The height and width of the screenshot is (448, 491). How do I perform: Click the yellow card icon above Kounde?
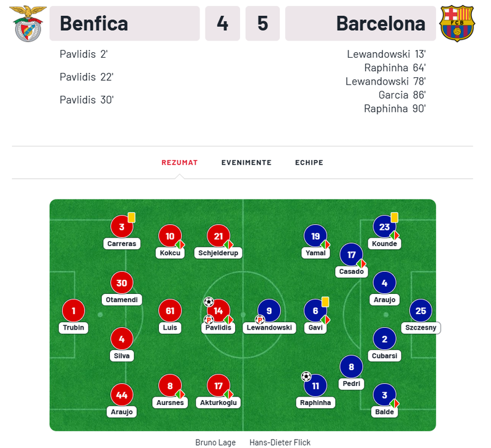[393, 216]
